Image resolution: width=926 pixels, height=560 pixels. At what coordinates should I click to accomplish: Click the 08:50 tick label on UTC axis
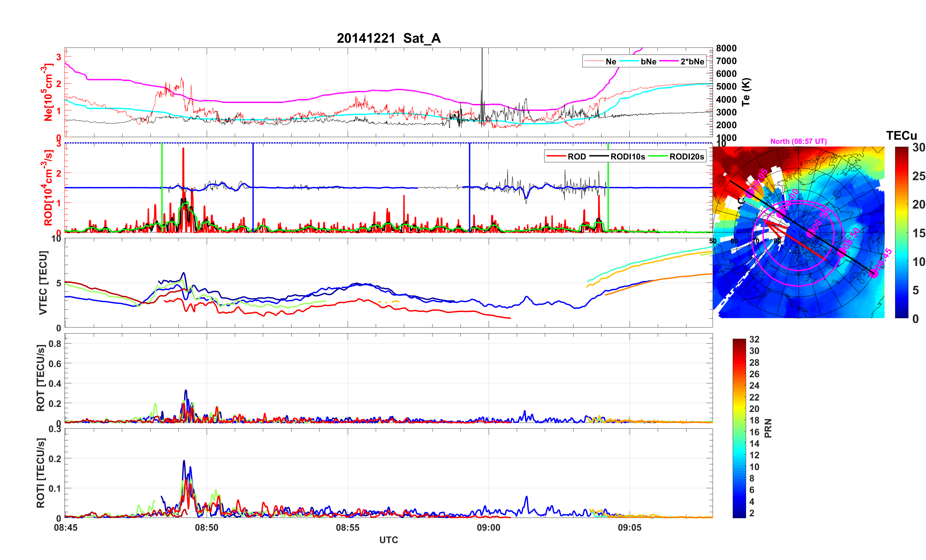click(206, 527)
